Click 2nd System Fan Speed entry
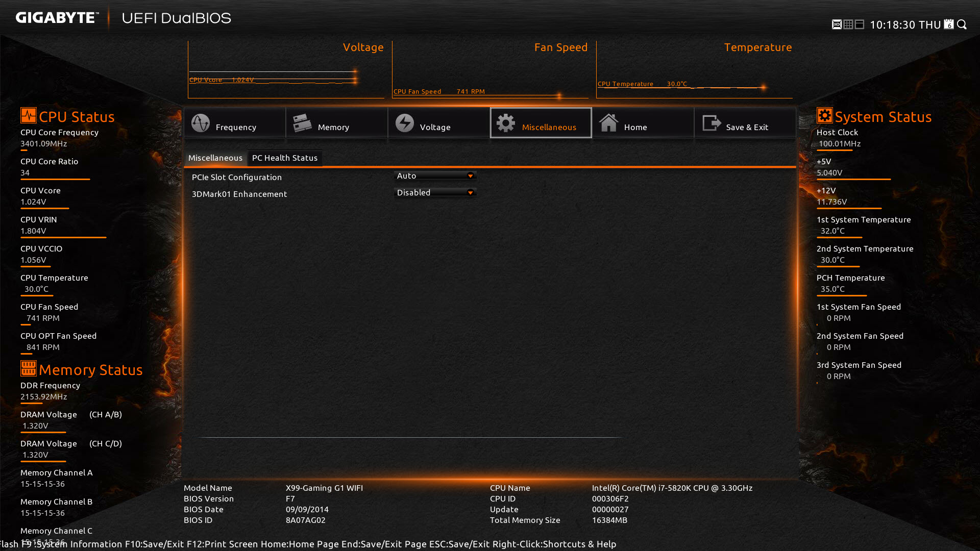 click(x=860, y=342)
